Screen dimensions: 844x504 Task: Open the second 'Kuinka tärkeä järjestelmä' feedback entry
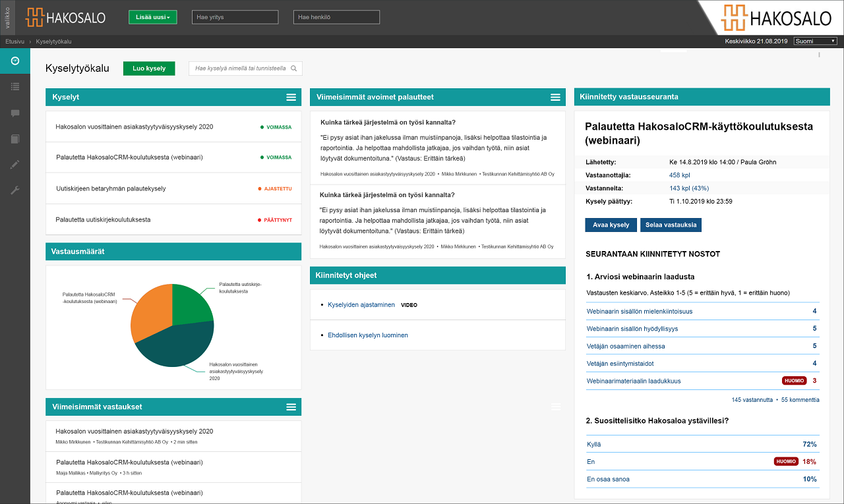pos(438,221)
